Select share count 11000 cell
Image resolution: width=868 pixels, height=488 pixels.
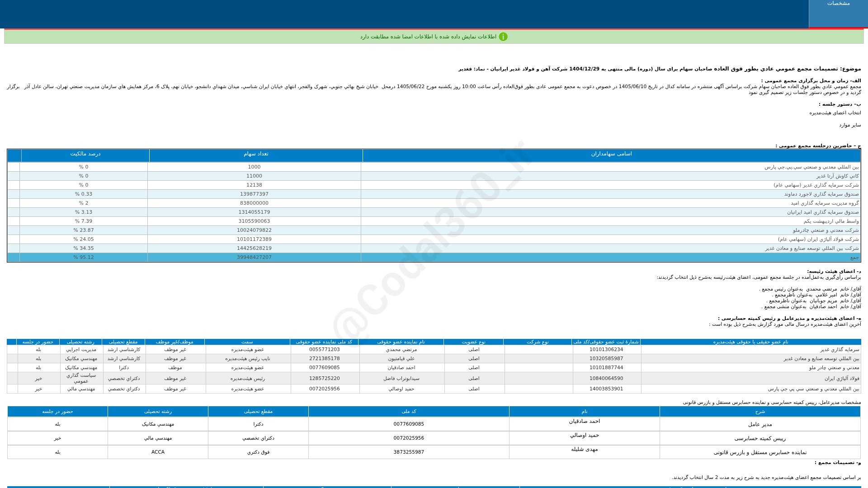click(x=254, y=176)
